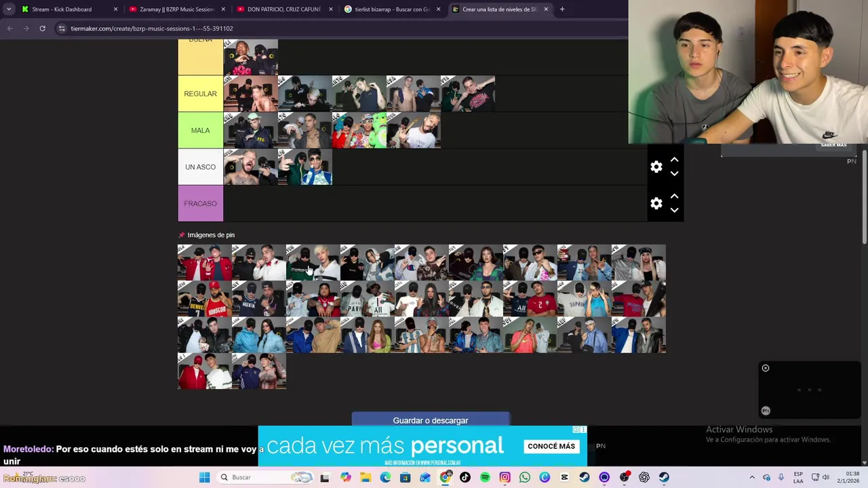Open Instagram from the taskbar
The width and height of the screenshot is (868, 488).
point(505,477)
